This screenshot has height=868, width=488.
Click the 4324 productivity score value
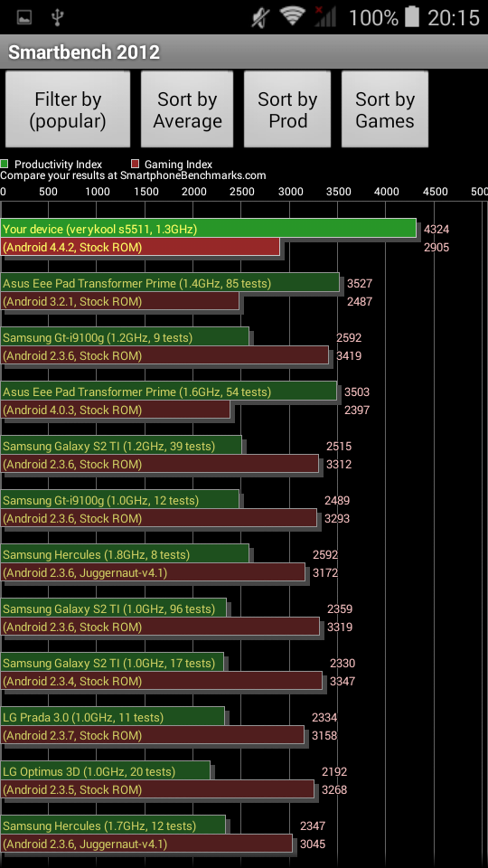436,229
